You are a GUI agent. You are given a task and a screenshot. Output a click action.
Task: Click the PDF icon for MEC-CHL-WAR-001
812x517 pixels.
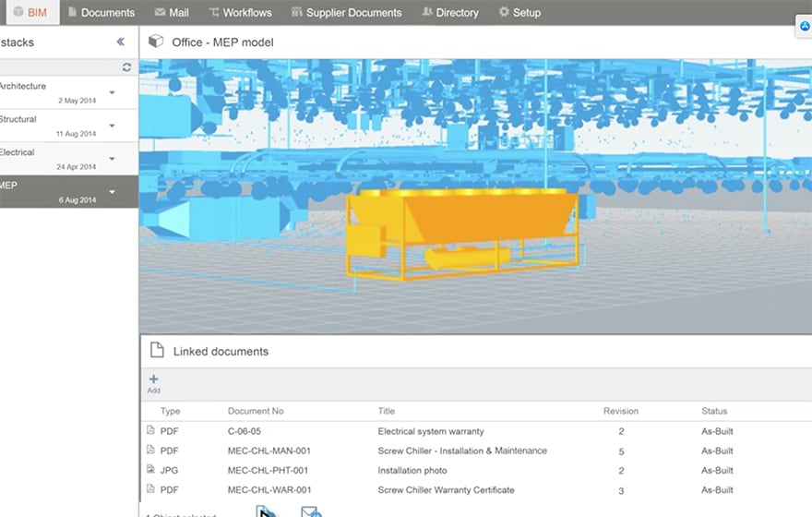pos(150,488)
